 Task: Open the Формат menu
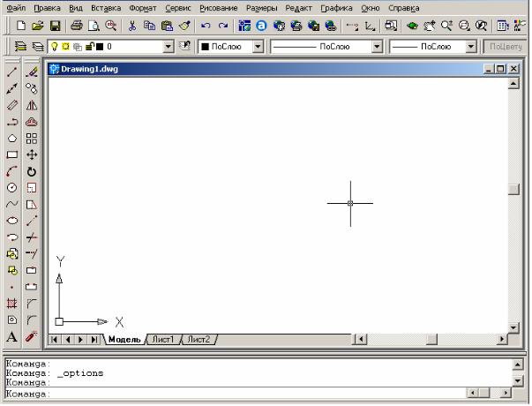(x=143, y=8)
